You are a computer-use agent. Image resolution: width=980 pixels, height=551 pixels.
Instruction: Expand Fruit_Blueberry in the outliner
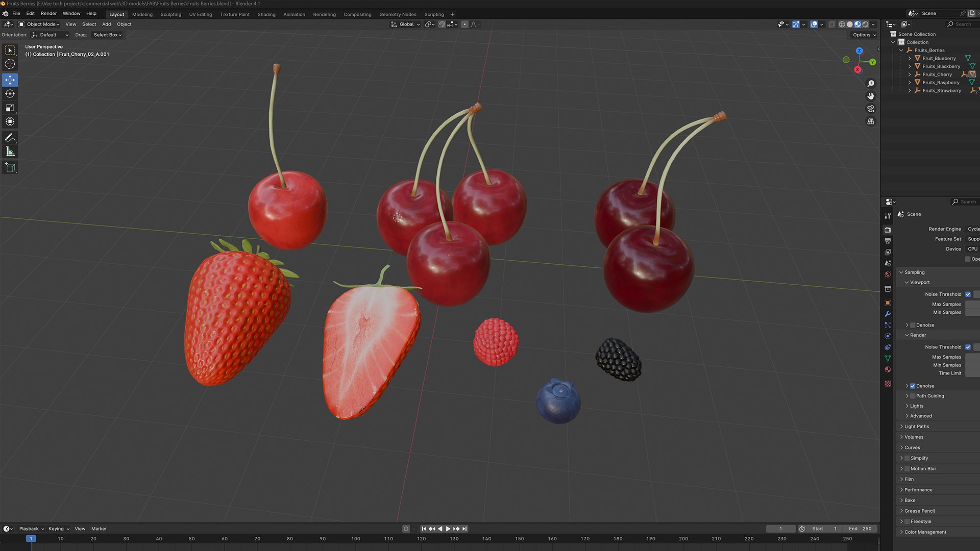[910, 58]
